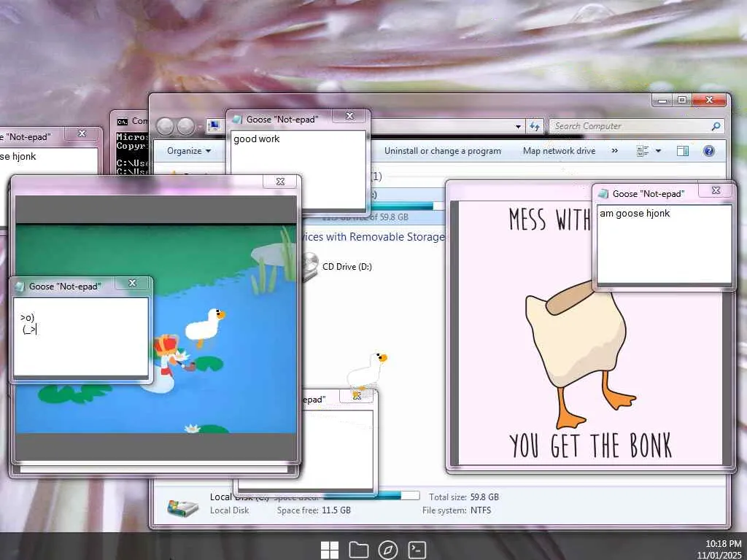Select Map network drive in toolbar

coord(559,151)
